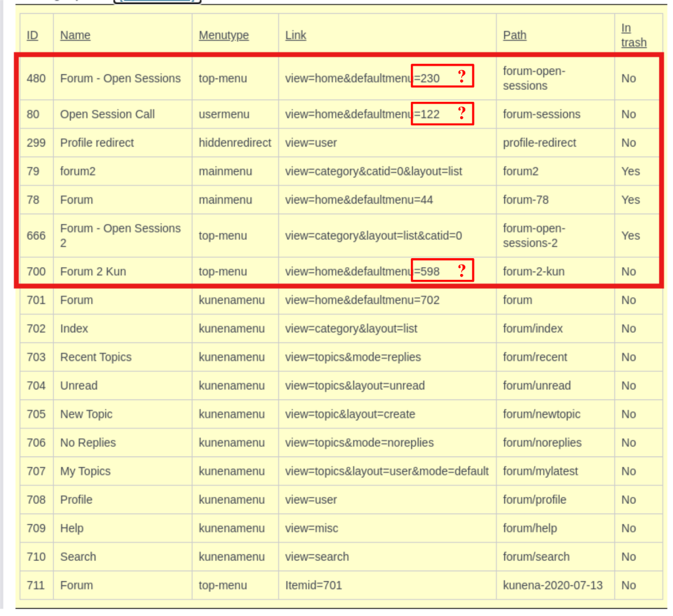673x616 pixels.
Task: Select the Profile redirect name cell
Action: click(x=97, y=143)
